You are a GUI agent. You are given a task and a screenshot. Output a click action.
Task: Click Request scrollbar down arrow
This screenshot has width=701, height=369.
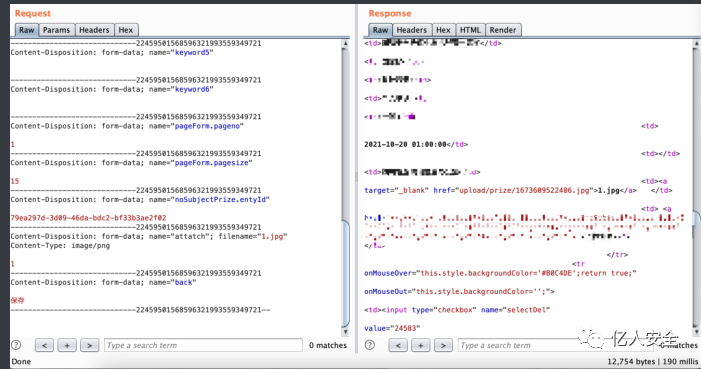click(x=345, y=332)
